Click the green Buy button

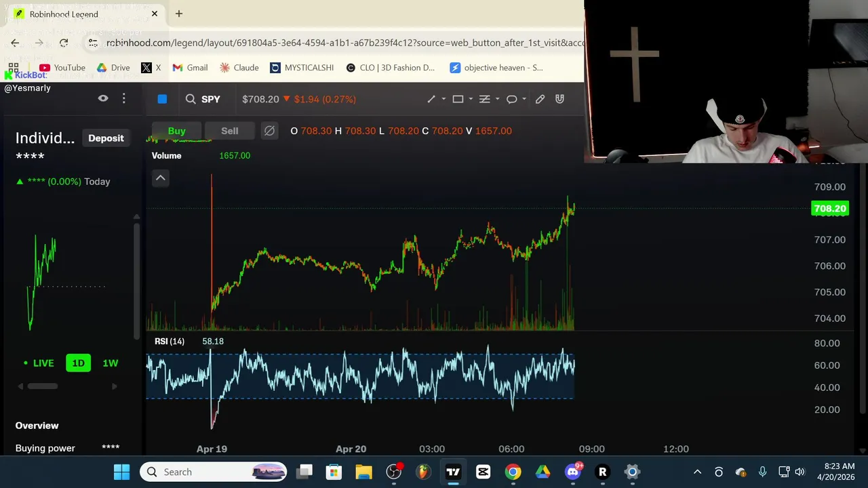(176, 131)
